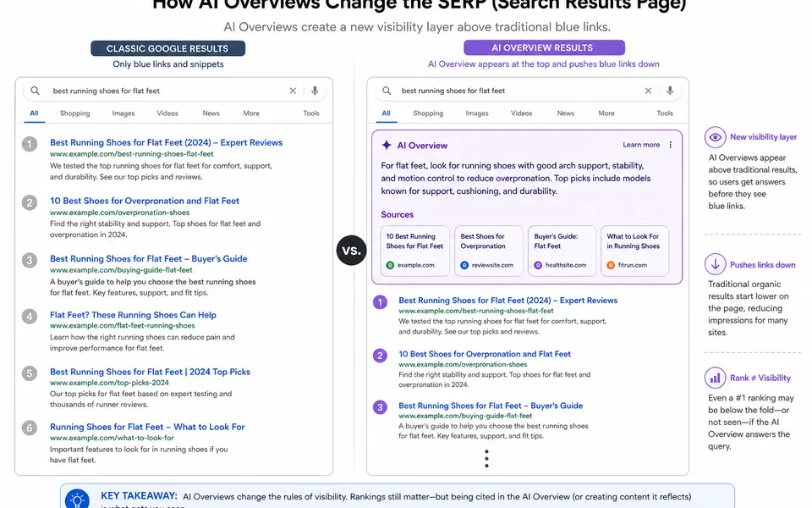Click www.example.com/what-to-look-for URL text

(x=112, y=438)
